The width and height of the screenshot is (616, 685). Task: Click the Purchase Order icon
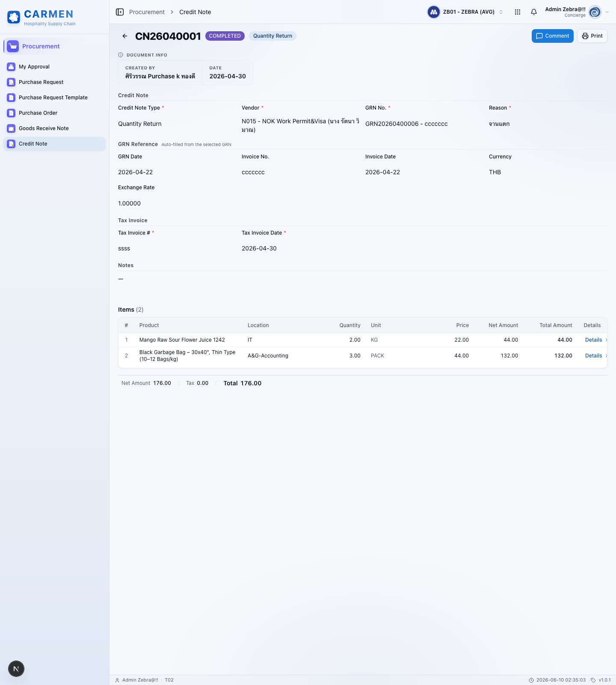[11, 113]
